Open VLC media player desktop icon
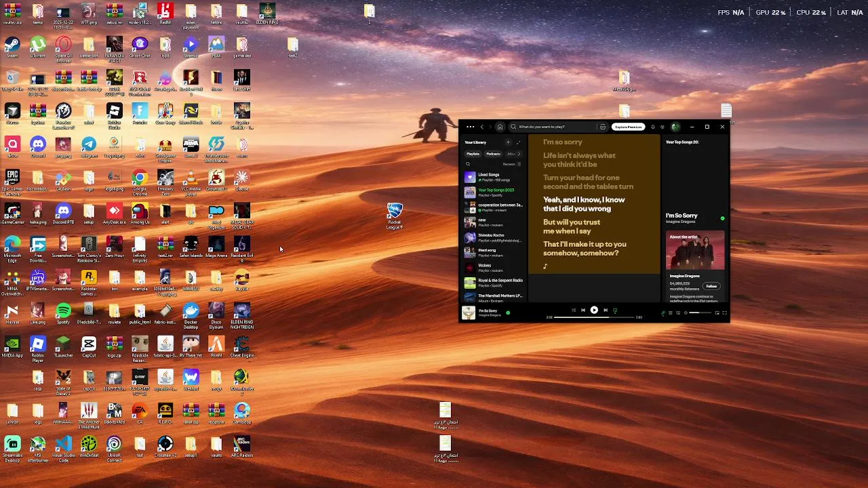Viewport: 868px width, 488px height. (191, 182)
